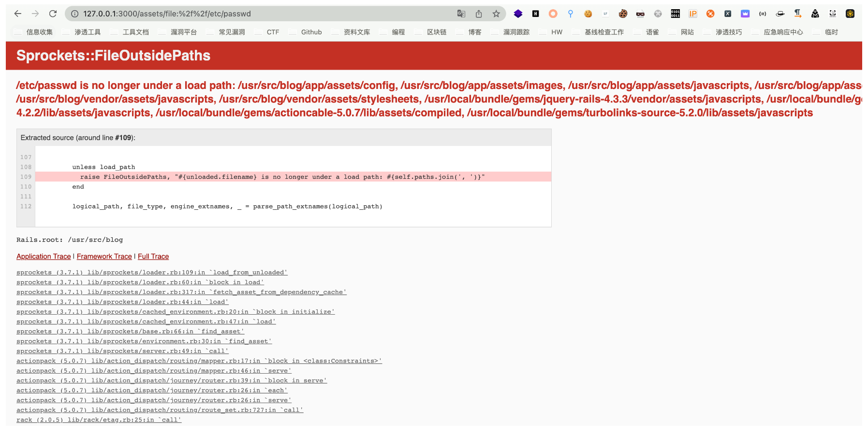The height and width of the screenshot is (436, 868).
Task: Click the blue pin extension icon
Action: point(571,14)
